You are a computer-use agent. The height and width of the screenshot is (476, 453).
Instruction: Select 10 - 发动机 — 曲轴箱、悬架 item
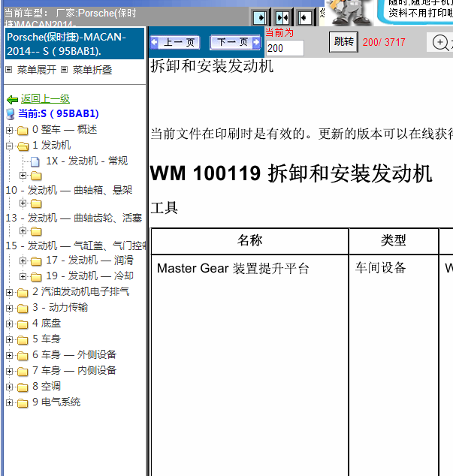coord(69,190)
